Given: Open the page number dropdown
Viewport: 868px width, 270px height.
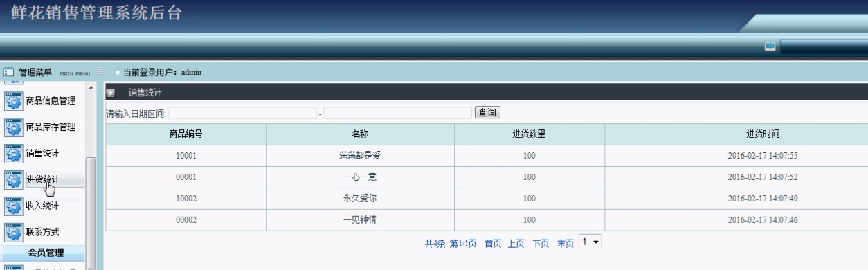Looking at the screenshot, I should click(x=590, y=242).
